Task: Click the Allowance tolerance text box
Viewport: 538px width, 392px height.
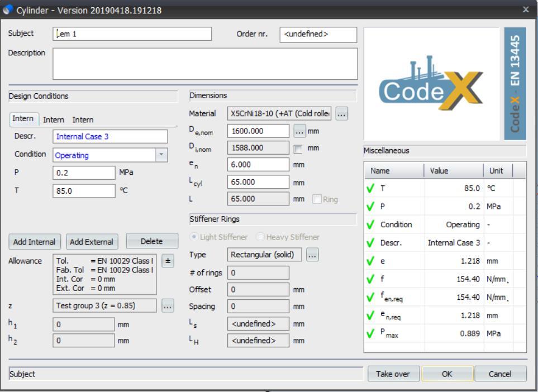Action: point(104,274)
